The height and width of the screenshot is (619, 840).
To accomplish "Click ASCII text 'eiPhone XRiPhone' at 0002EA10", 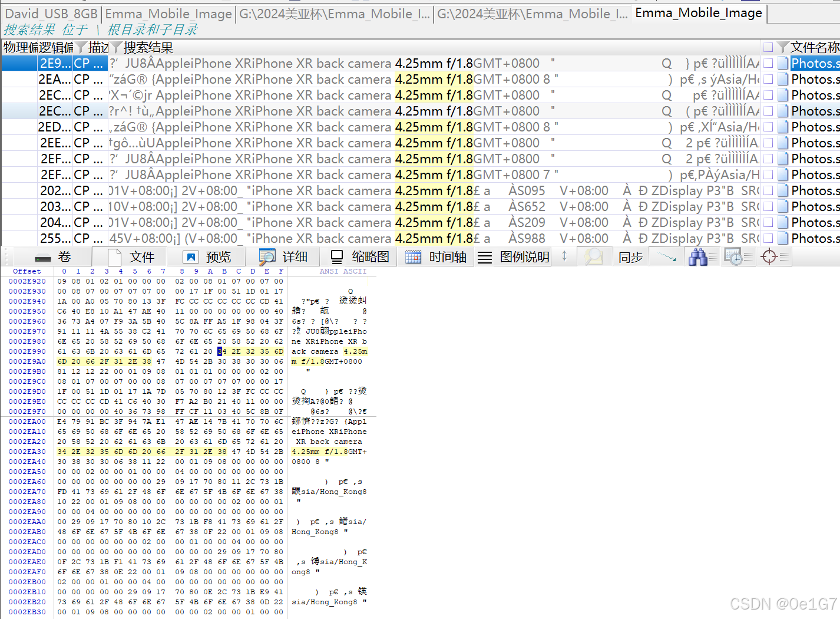I will pyautogui.click(x=329, y=432).
